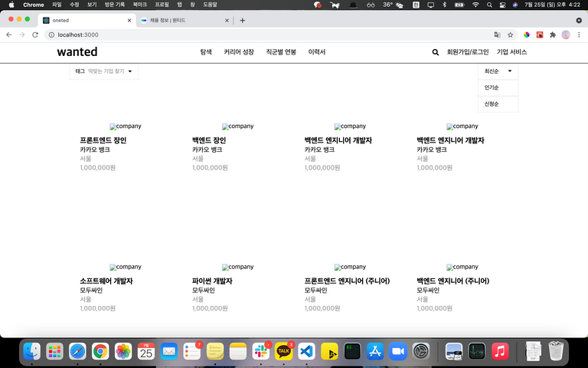Open the 백엔드 장인 job card title
This screenshot has height=368, width=588.
(209, 140)
